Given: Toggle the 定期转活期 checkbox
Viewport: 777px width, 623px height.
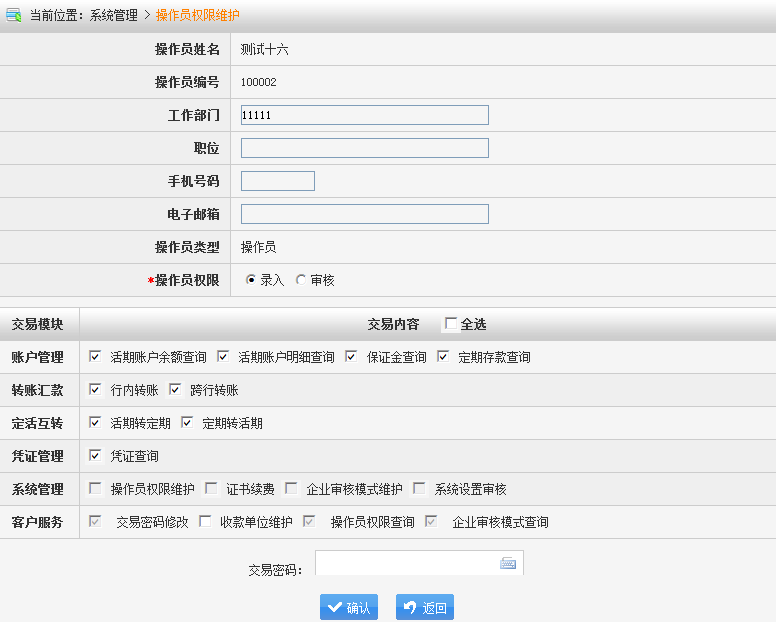Looking at the screenshot, I should pyautogui.click(x=187, y=422).
